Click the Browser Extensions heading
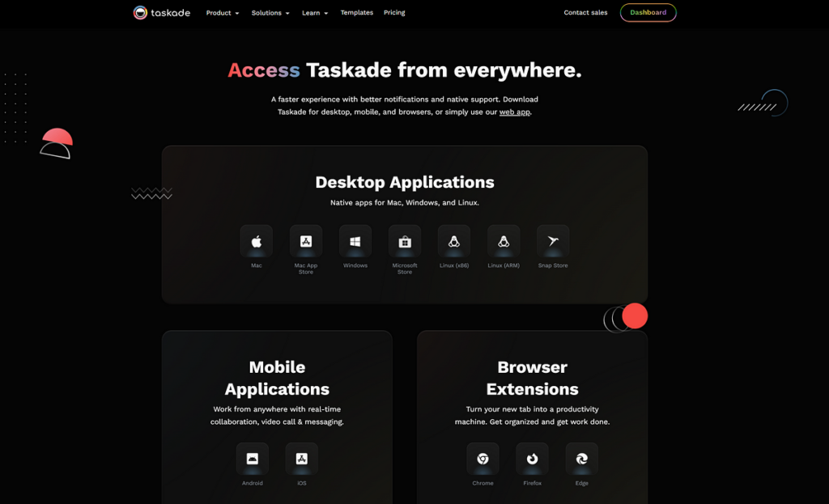 (533, 378)
